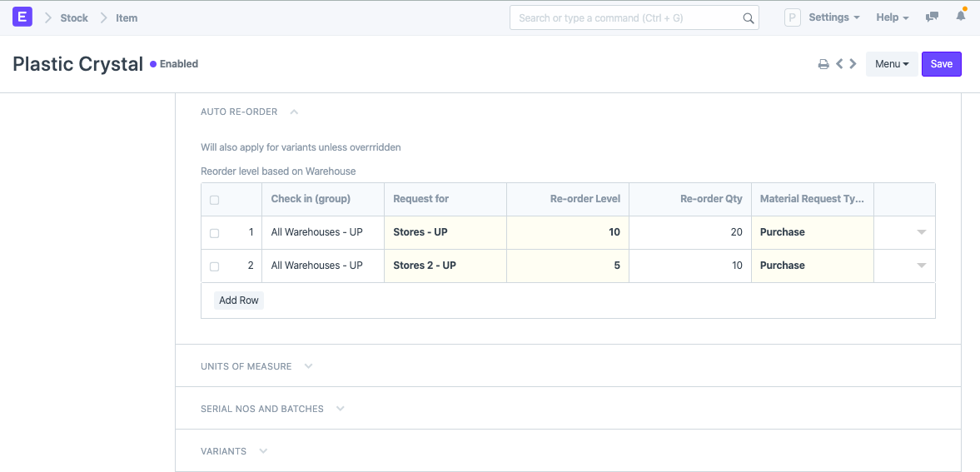Click the ERPNext home logo icon
This screenshot has width=980, height=472.
pos(22,17)
